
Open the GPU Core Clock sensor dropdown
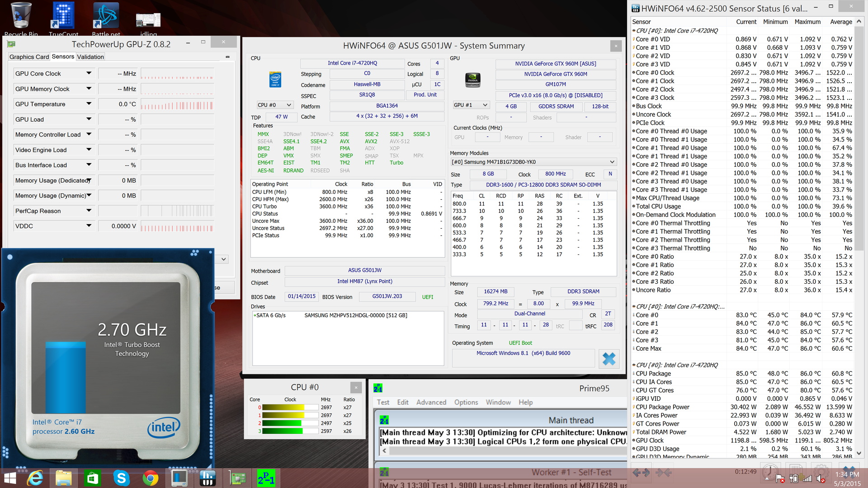point(89,73)
